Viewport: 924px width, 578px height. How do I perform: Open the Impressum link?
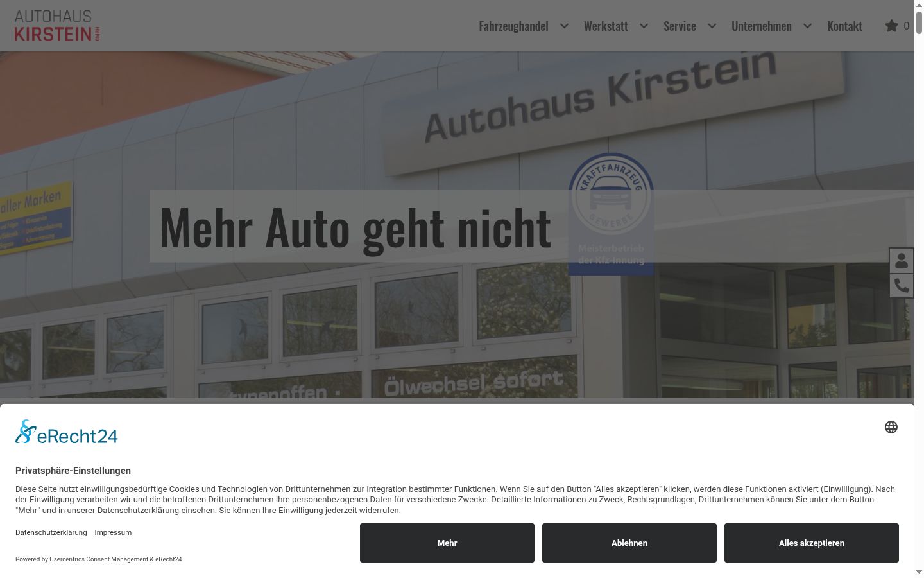[x=113, y=532]
